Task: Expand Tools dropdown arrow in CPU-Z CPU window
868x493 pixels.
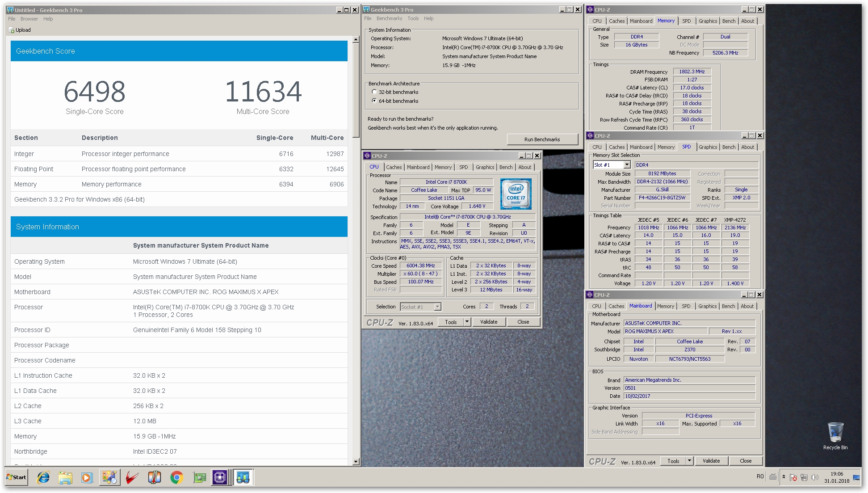Action: point(467,322)
